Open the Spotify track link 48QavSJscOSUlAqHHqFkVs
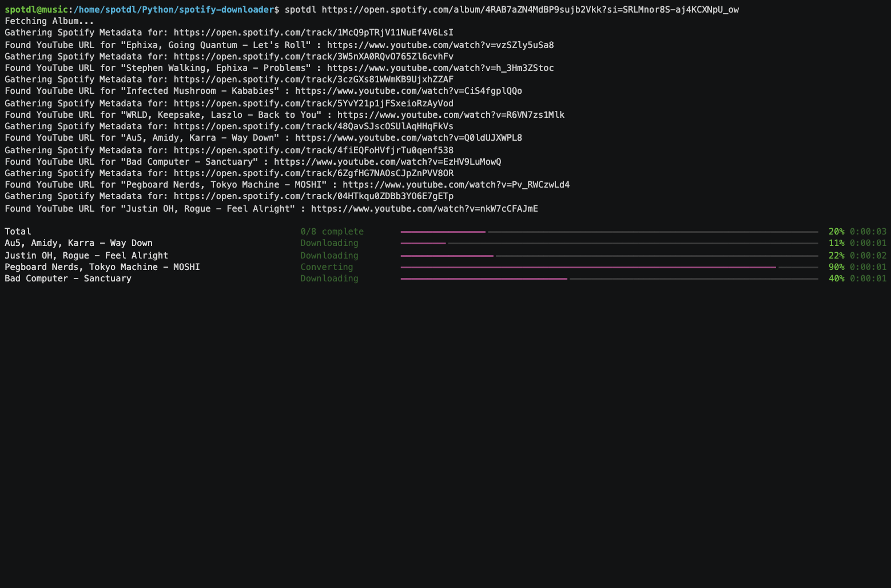 (x=313, y=126)
